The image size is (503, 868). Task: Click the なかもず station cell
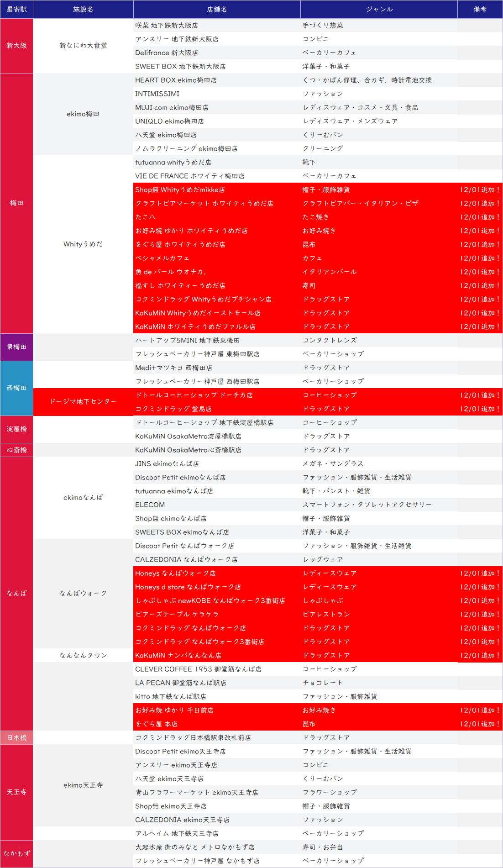tap(16, 853)
